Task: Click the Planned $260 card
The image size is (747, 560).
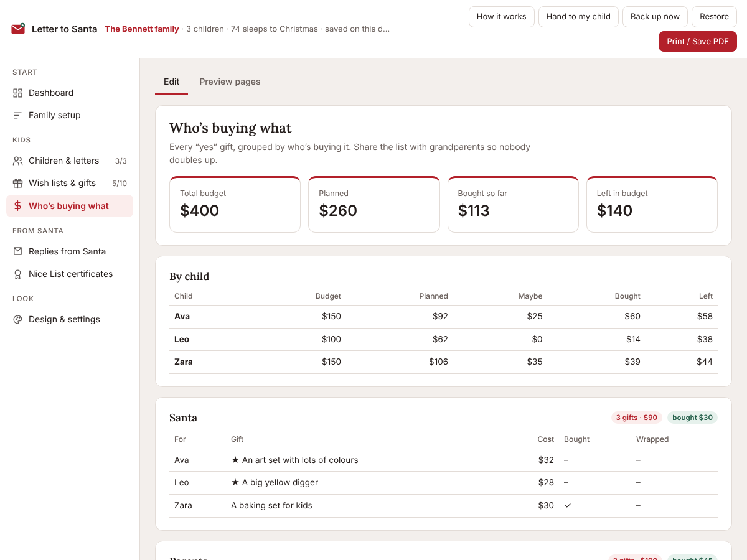Action: (x=374, y=204)
